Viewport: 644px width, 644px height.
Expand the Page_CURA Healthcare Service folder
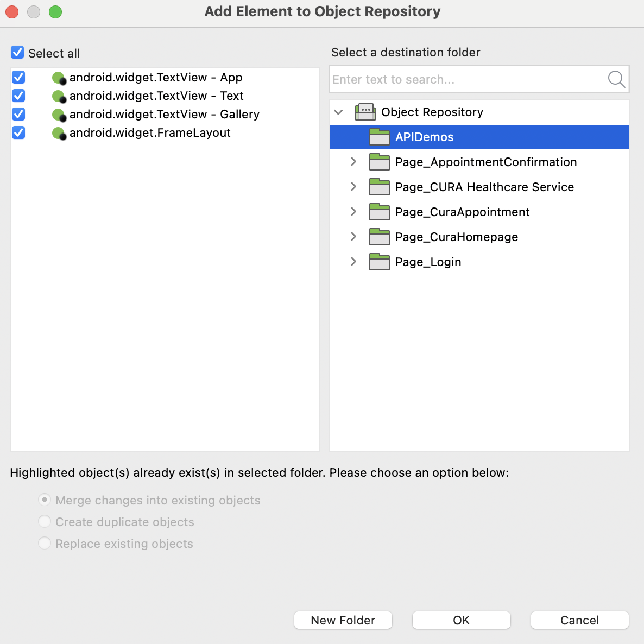click(x=353, y=187)
